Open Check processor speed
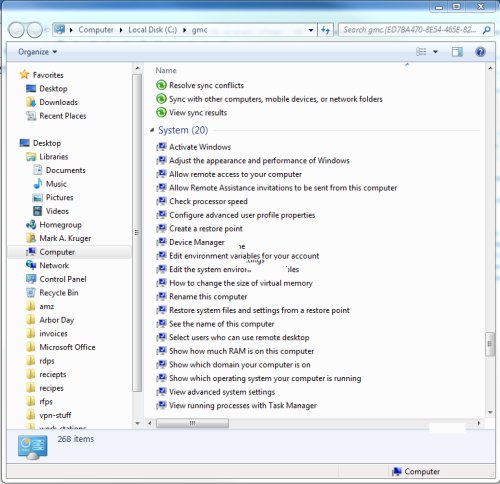This screenshot has width=500, height=484. 208,201
